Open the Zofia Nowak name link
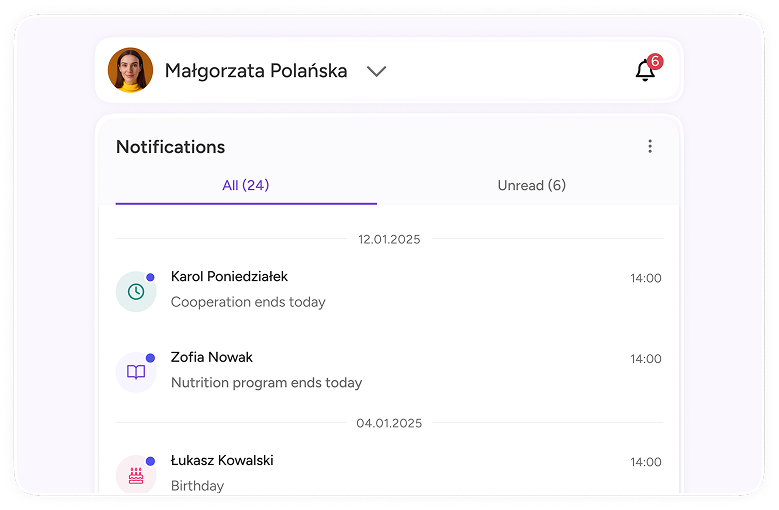Screen dimensions: 779x510 point(212,357)
